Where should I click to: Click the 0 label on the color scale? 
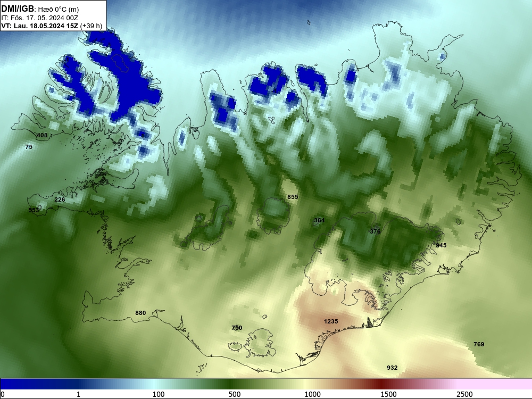(x=3, y=394)
